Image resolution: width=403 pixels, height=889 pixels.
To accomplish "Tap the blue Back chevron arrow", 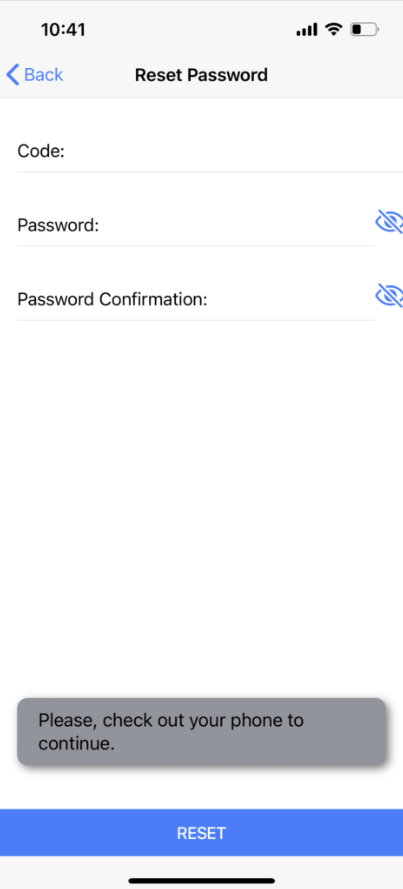I will (x=12, y=74).
